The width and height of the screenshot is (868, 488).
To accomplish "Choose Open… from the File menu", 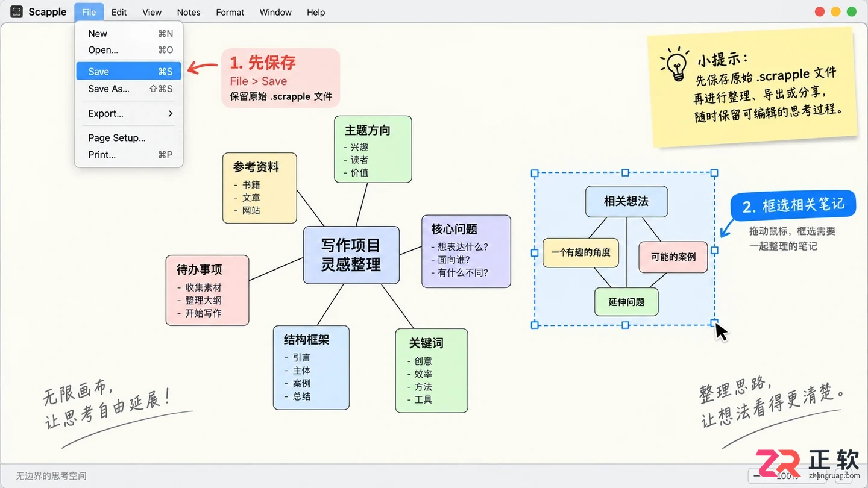I will 128,50.
